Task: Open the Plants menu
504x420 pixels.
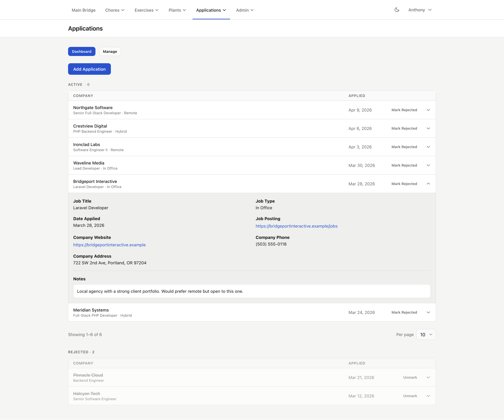Action: click(x=177, y=10)
